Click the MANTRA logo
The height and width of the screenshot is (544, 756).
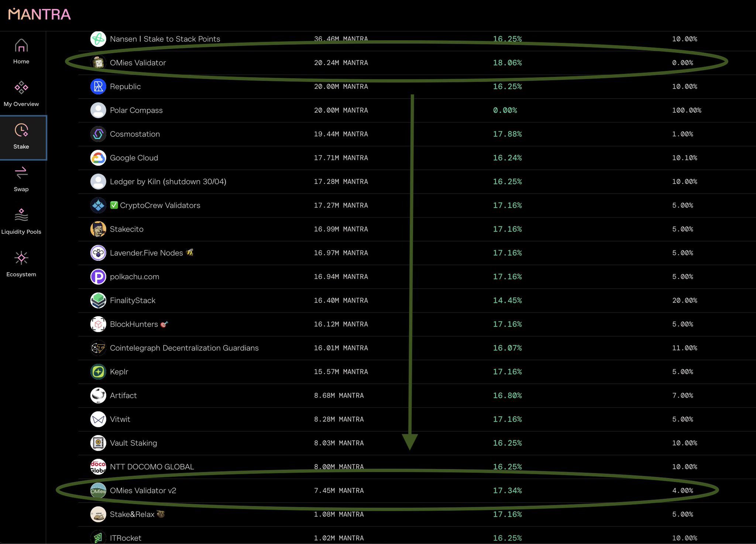[39, 14]
